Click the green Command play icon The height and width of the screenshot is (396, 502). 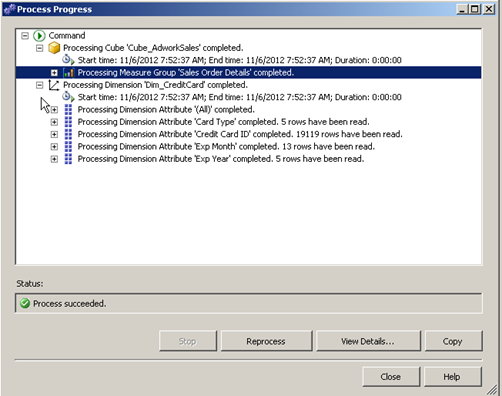point(39,36)
